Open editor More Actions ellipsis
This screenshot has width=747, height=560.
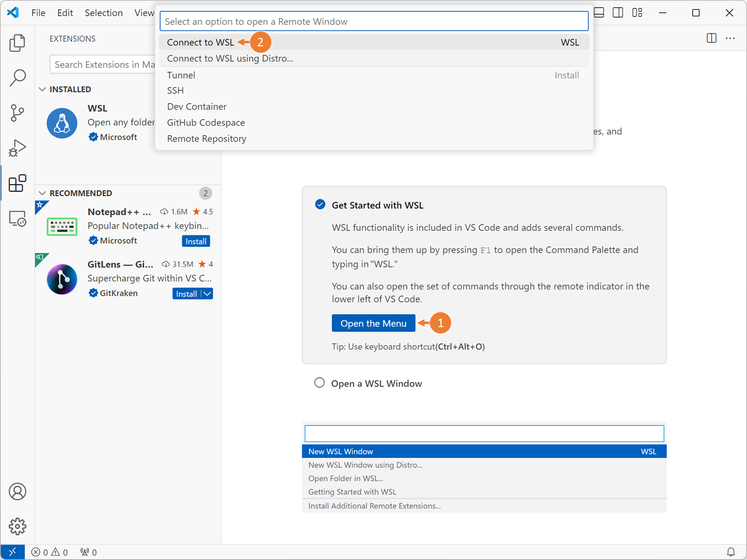731,38
